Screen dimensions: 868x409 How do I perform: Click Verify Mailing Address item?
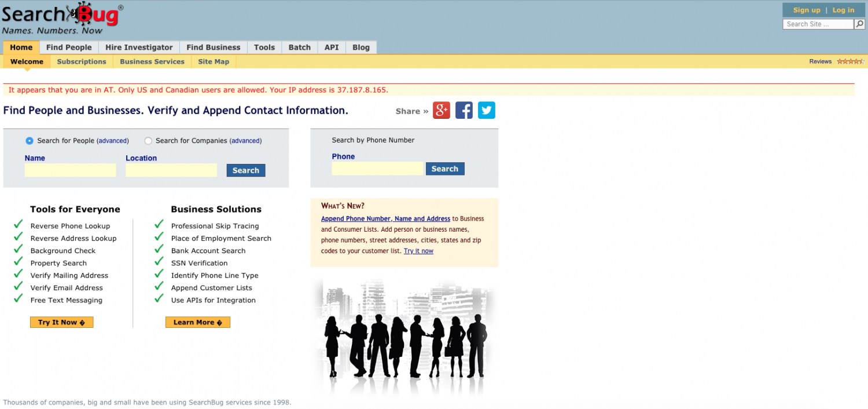pyautogui.click(x=69, y=275)
